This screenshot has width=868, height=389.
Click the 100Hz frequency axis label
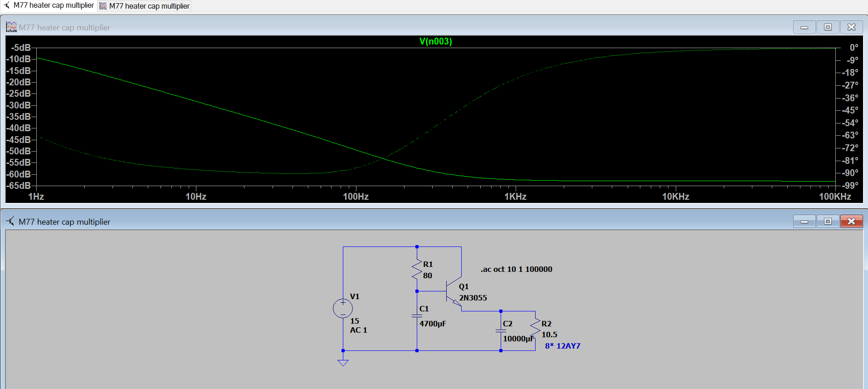[x=356, y=197]
